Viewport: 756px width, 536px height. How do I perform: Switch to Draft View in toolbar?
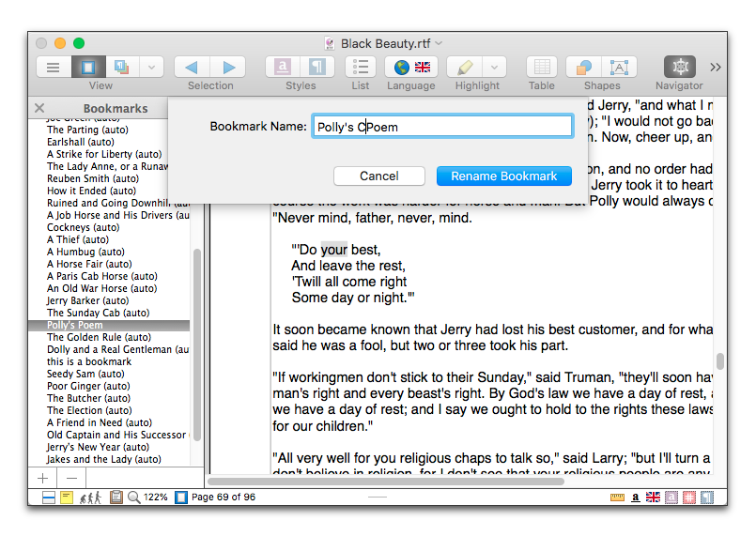point(53,67)
